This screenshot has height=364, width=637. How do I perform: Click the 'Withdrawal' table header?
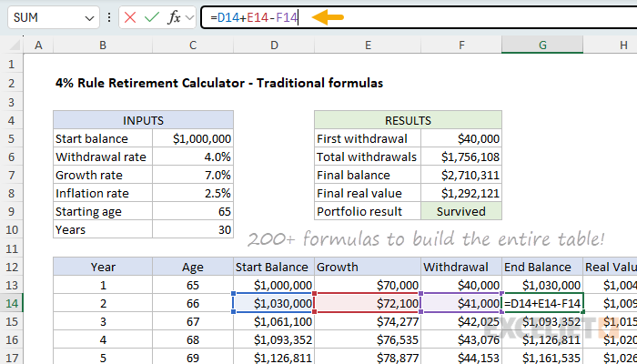coord(461,267)
